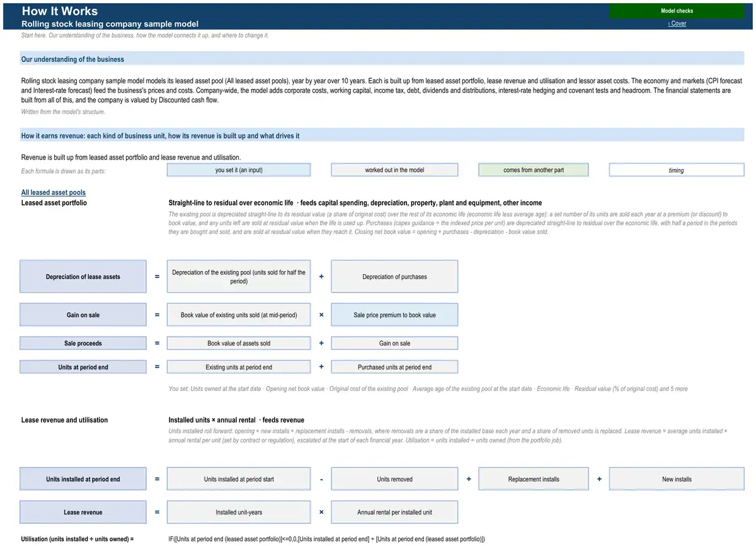Select the "timing" legend box
756x546 pixels.
[x=677, y=170]
